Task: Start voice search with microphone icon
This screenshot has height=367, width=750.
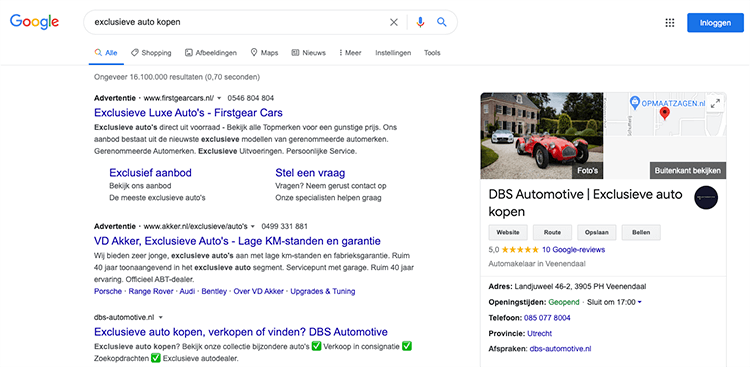Action: [x=420, y=22]
